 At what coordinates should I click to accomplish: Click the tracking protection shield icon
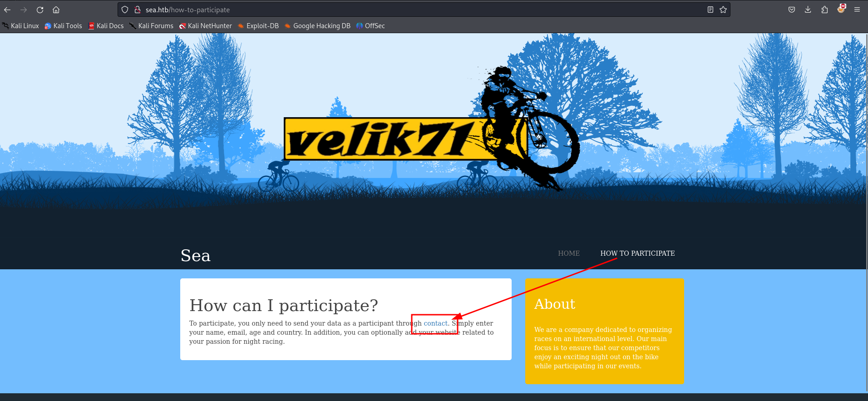tap(125, 10)
